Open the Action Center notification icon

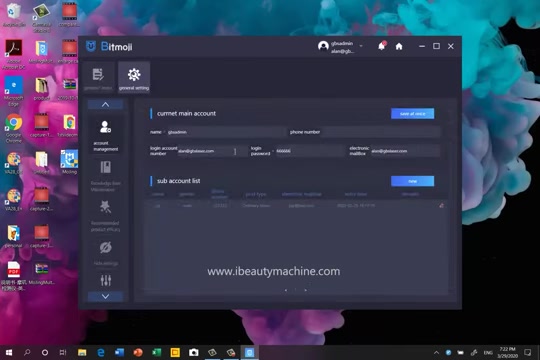tap(527, 352)
